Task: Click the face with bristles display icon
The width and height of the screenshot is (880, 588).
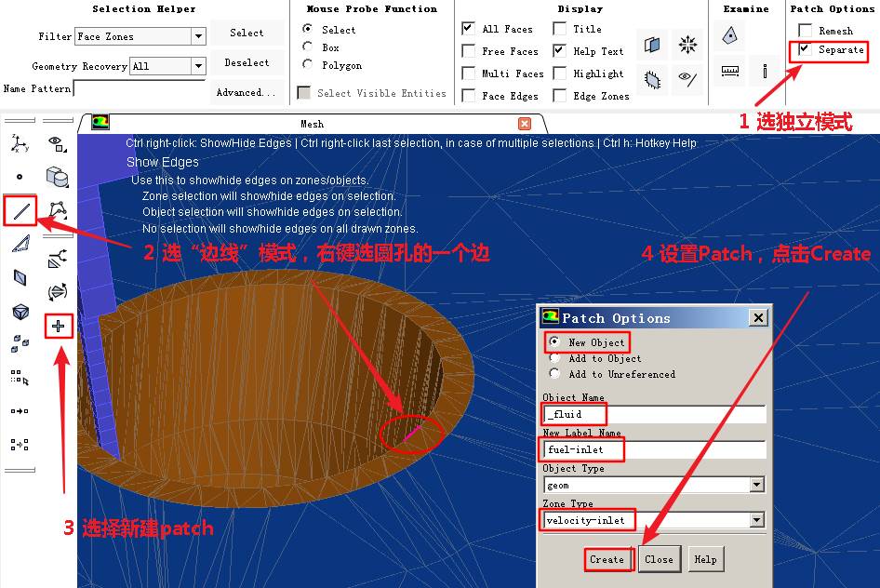Action: (652, 80)
